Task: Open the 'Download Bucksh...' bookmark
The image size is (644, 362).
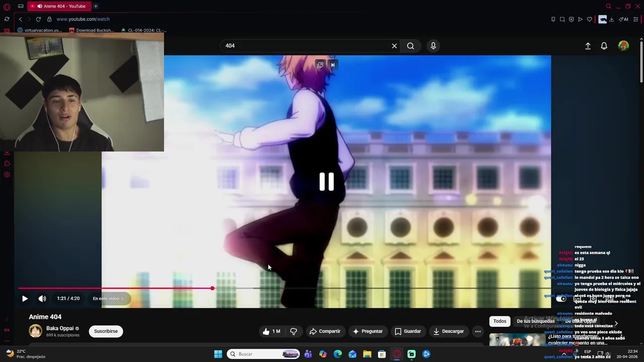Action: [92, 30]
